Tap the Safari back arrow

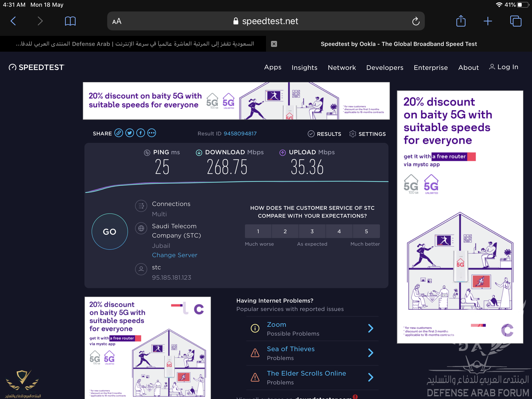coord(13,21)
